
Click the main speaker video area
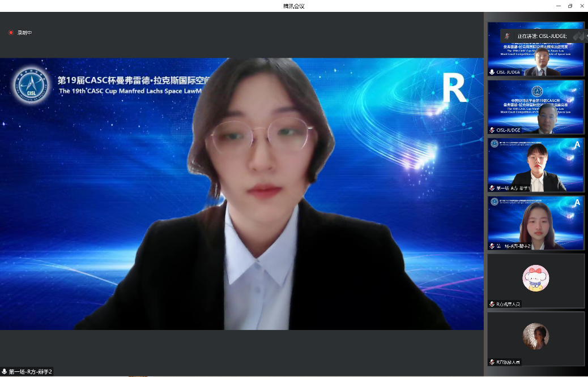[242, 194]
